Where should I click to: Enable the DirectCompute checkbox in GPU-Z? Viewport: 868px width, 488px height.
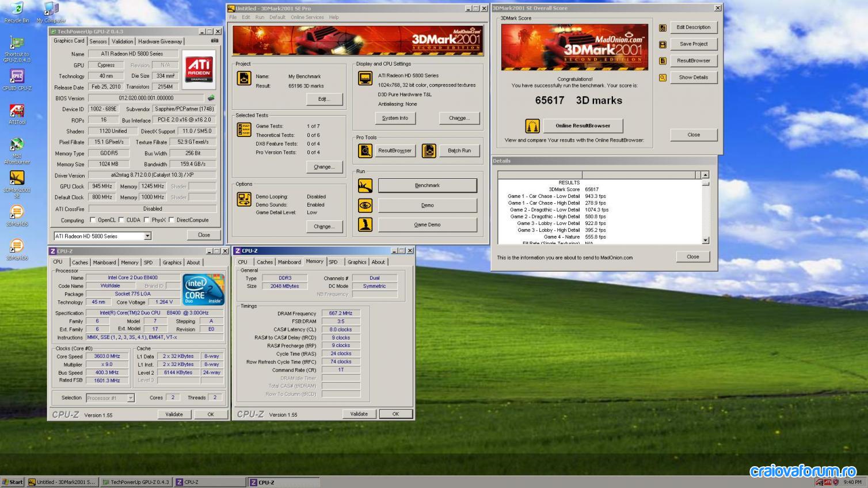(172, 220)
